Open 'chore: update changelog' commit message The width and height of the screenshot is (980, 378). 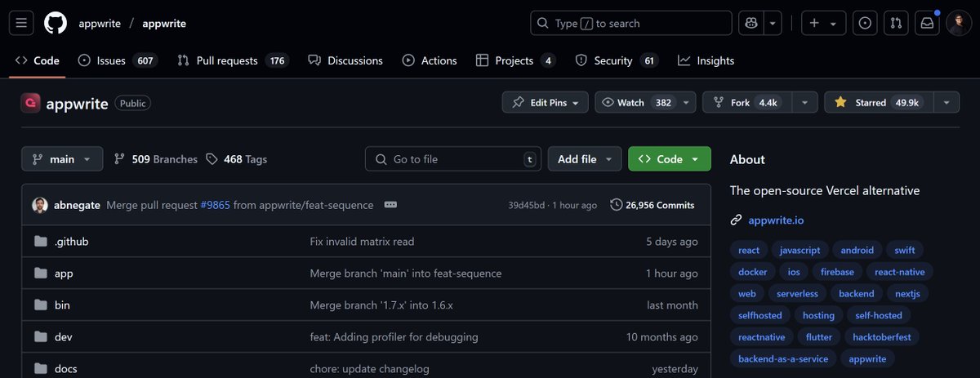point(369,369)
